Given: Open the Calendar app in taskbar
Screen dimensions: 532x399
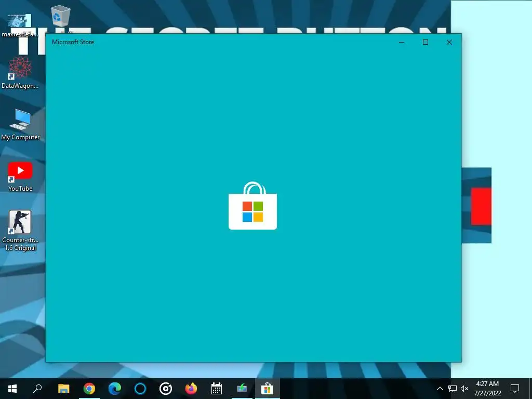Looking at the screenshot, I should pos(217,389).
